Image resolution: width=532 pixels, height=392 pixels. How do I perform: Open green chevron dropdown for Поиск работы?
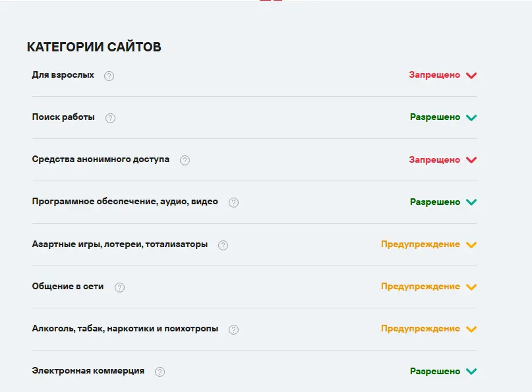coord(471,117)
